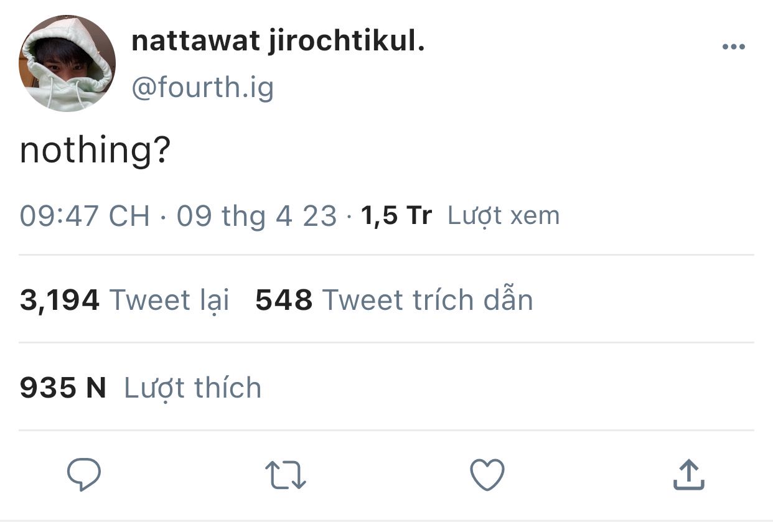The height and width of the screenshot is (532, 773).
Task: Tap the share upload icon
Action: (x=689, y=475)
